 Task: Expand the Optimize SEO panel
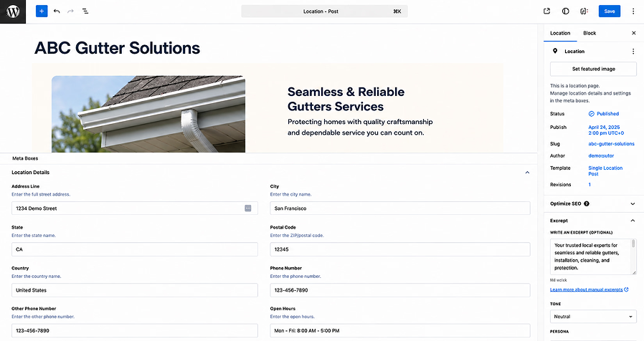[633, 203]
